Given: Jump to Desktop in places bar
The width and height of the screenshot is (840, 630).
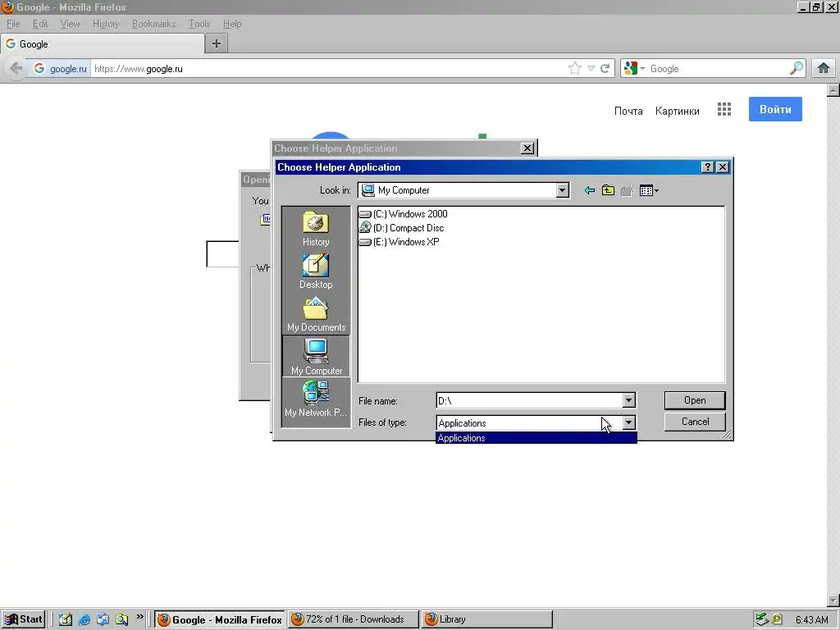Looking at the screenshot, I should 316,271.
